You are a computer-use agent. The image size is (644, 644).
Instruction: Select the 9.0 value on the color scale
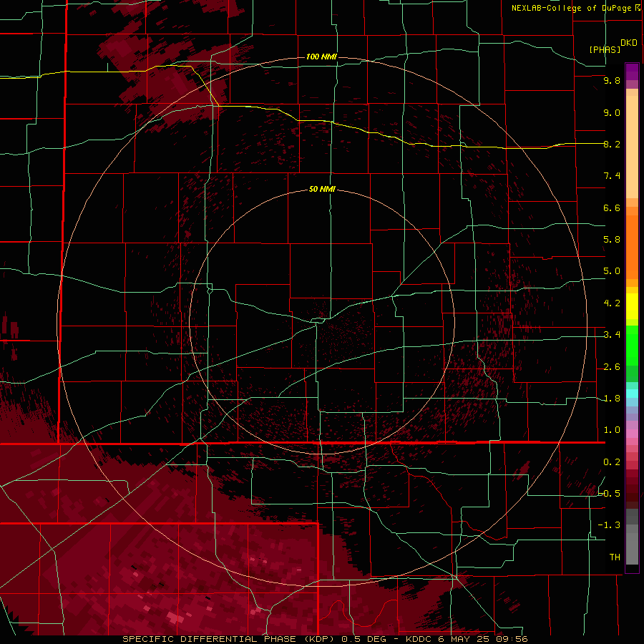pyautogui.click(x=612, y=112)
